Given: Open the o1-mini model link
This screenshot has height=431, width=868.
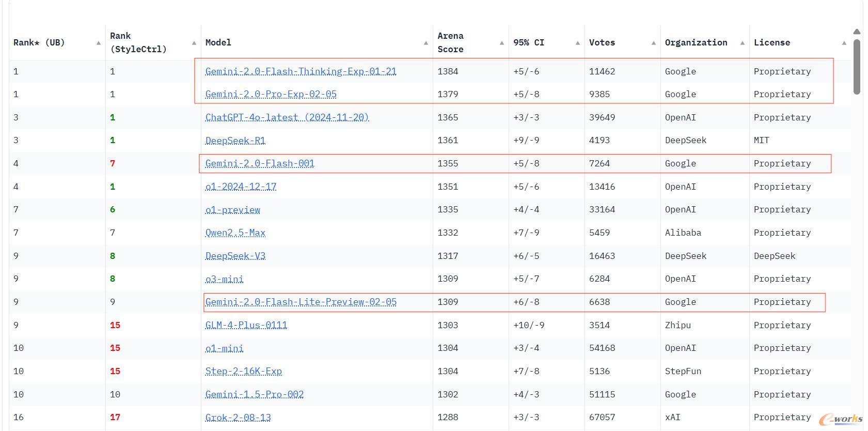Looking at the screenshot, I should click(x=224, y=348).
